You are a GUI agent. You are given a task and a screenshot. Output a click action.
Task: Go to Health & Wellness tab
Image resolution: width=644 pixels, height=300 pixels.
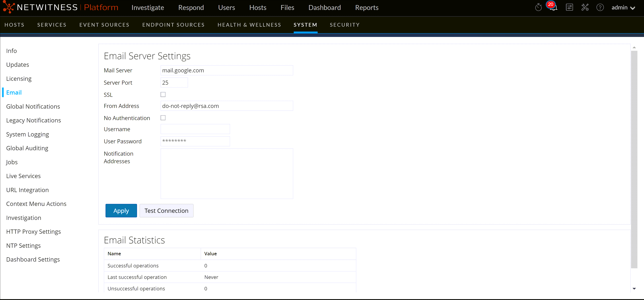249,25
